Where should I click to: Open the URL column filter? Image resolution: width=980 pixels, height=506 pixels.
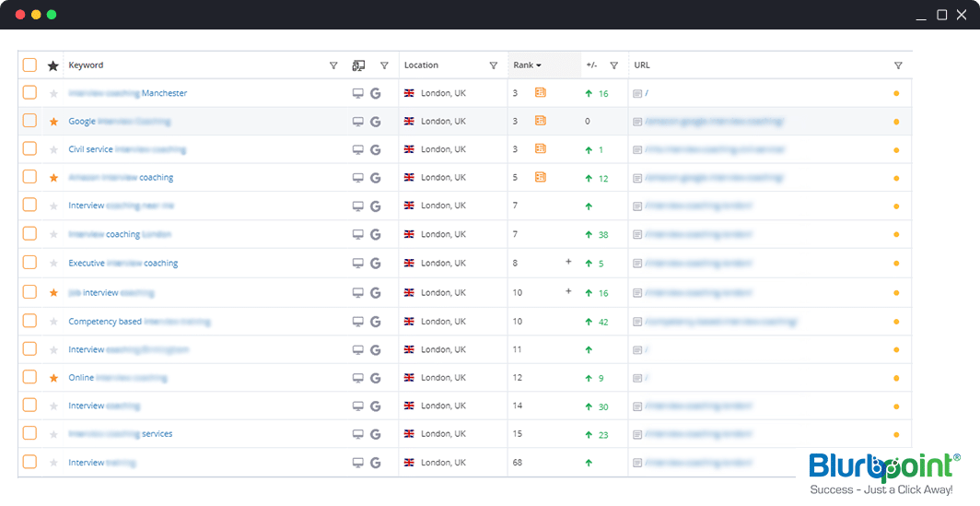click(898, 65)
